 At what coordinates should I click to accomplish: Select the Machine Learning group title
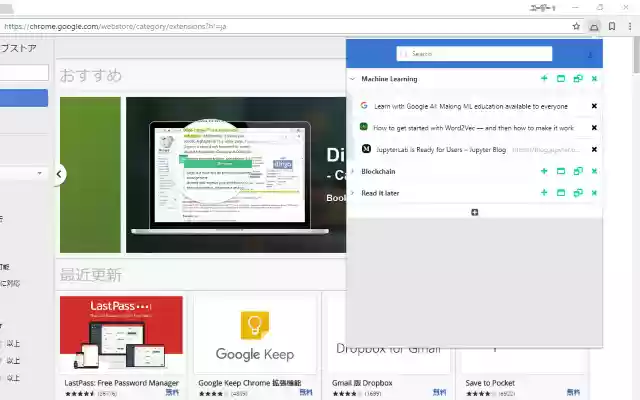click(x=389, y=79)
